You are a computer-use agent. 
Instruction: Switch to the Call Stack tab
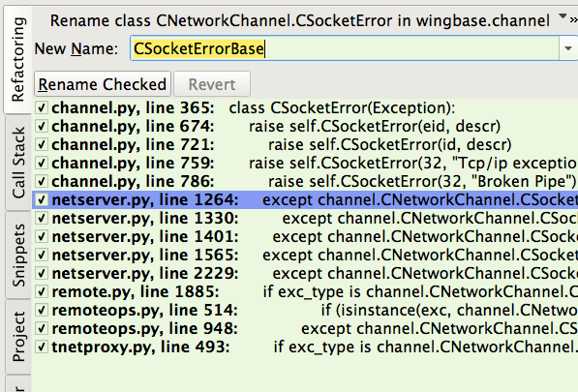tap(17, 163)
